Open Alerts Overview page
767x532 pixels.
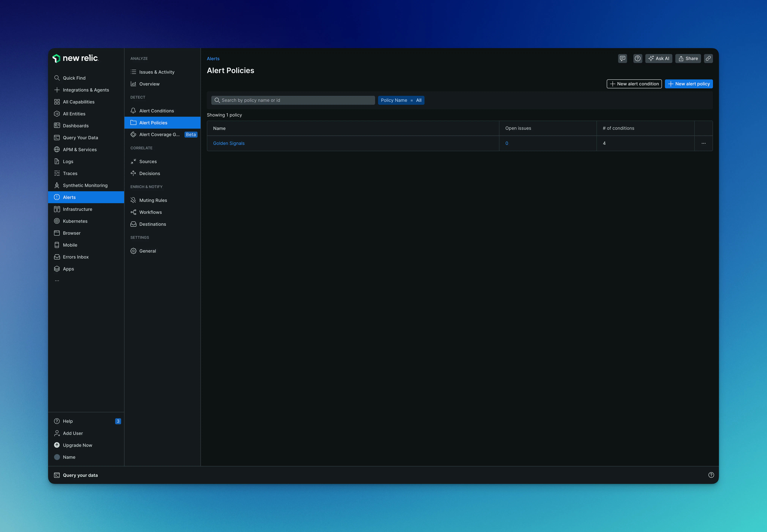pyautogui.click(x=162, y=84)
